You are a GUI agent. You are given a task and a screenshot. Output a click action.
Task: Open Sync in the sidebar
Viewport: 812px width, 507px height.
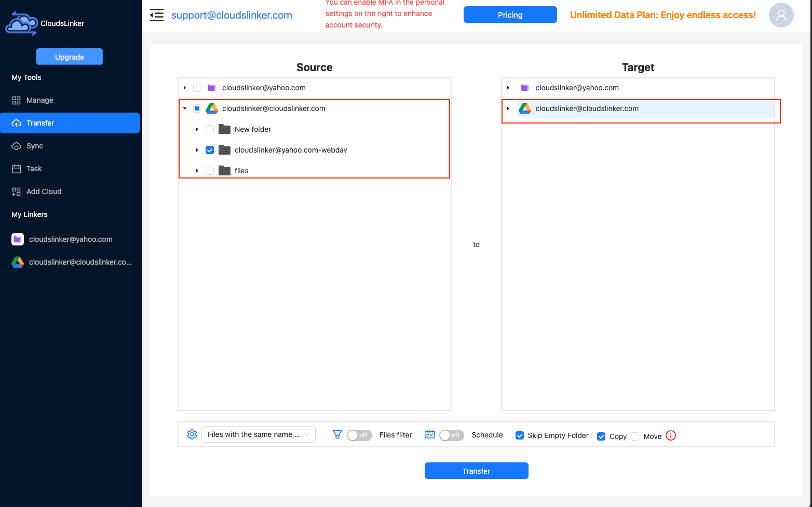70,146
